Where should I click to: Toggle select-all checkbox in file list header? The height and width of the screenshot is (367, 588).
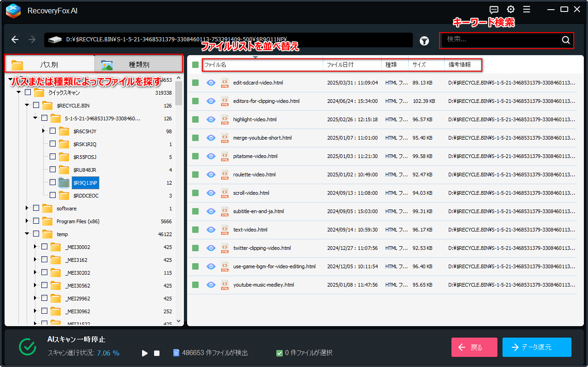(195, 65)
